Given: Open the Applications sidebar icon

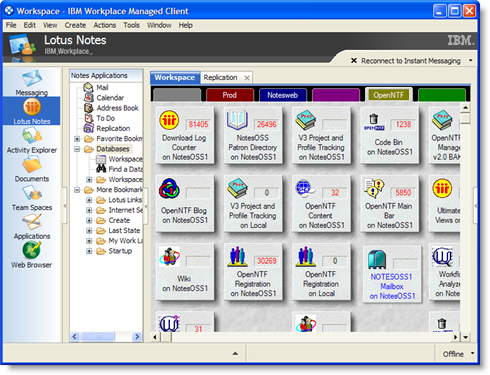Looking at the screenshot, I should (x=32, y=226).
